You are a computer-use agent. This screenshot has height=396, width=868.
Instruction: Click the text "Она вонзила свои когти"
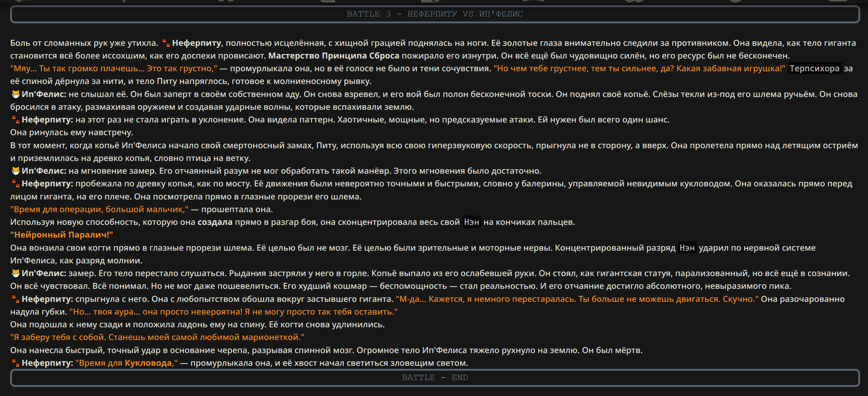pyautogui.click(x=60, y=247)
